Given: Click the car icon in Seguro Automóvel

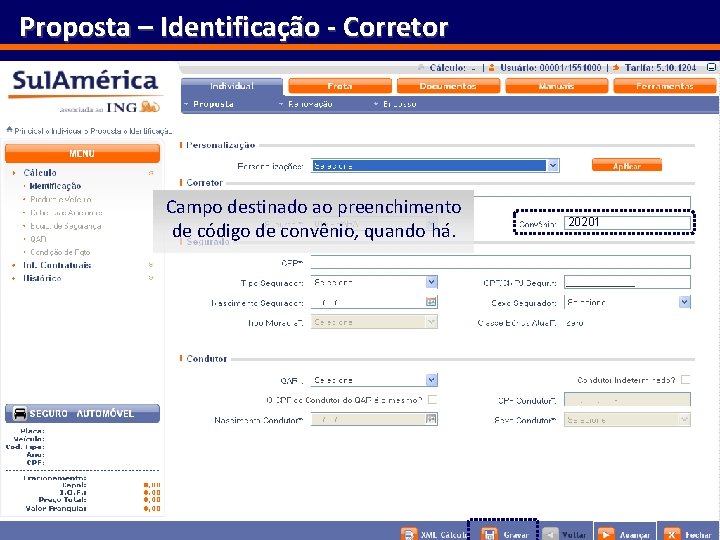Looking at the screenshot, I should (20, 413).
